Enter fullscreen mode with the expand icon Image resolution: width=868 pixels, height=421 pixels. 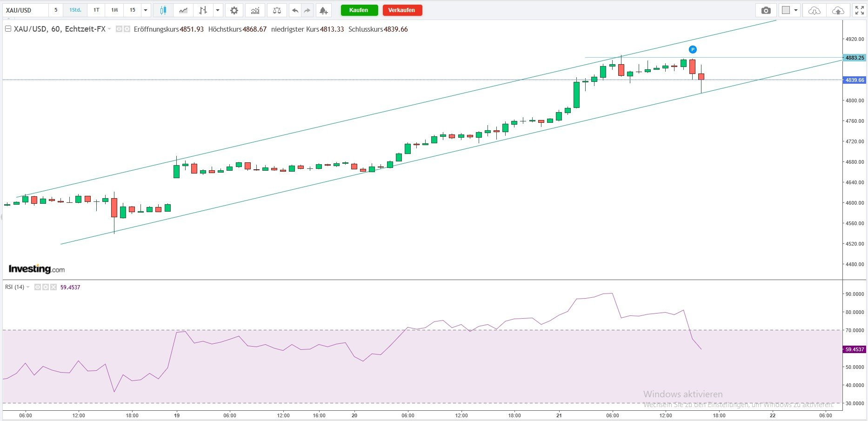[x=859, y=10]
